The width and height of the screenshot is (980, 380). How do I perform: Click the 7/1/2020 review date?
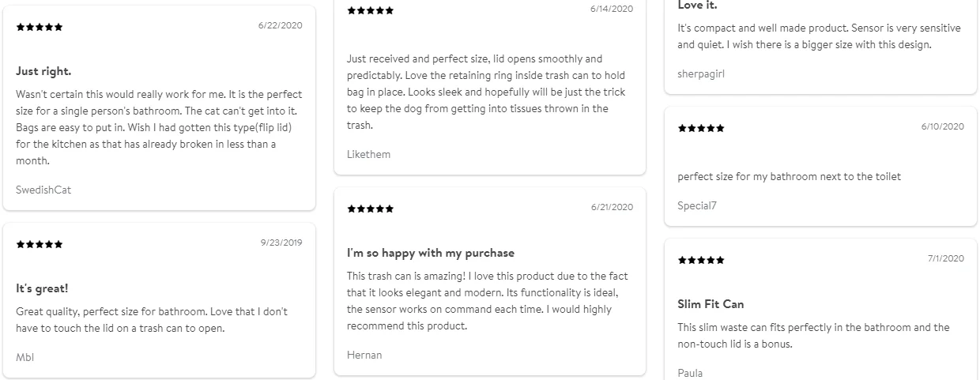(x=946, y=258)
